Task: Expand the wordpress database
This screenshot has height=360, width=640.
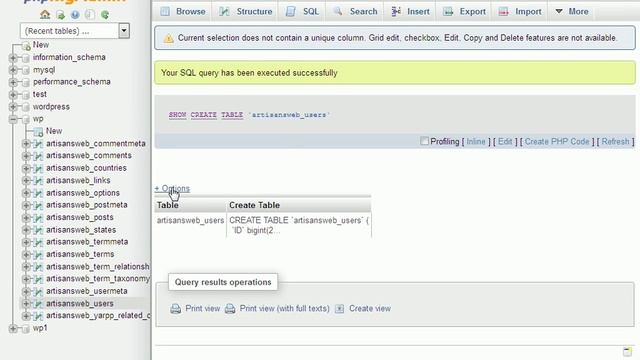Action: tap(13, 107)
